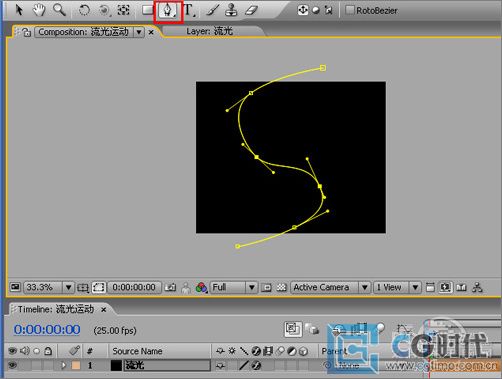Switch to the Layer: 流光 tab
The image size is (502, 379).
(209, 31)
